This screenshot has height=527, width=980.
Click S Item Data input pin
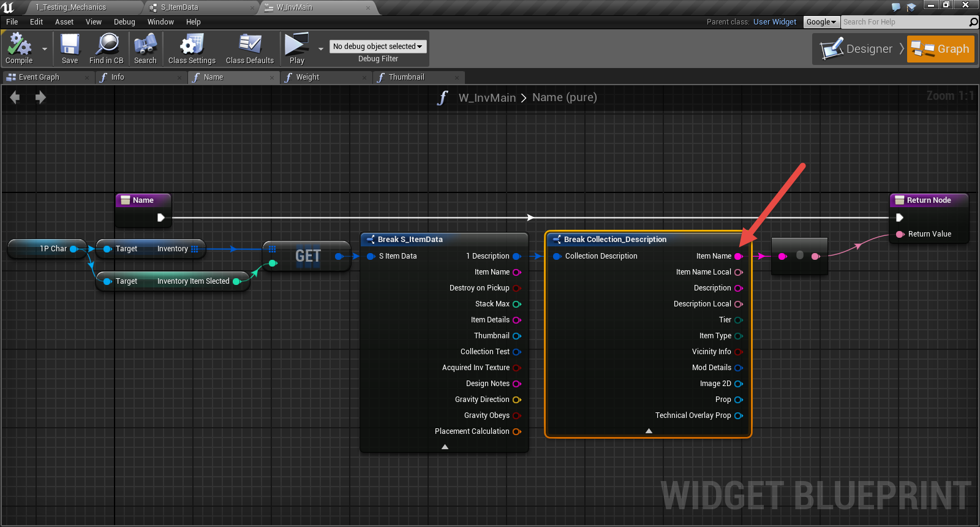coord(371,256)
